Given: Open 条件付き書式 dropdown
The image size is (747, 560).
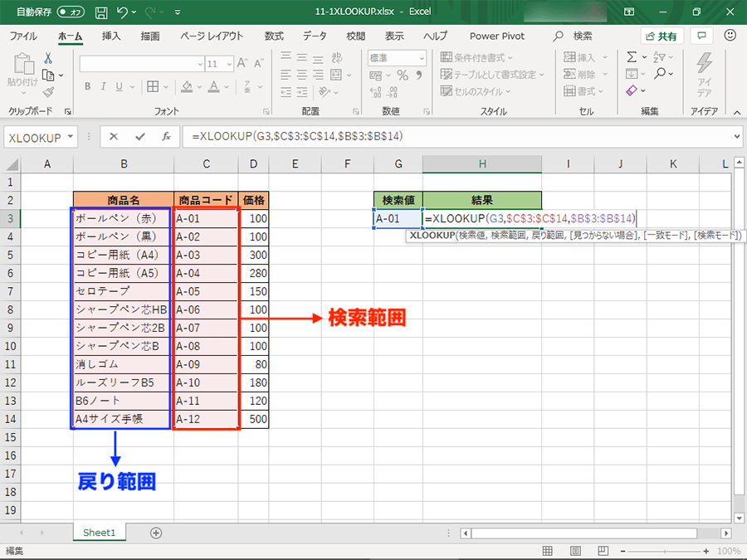Looking at the screenshot, I should (476, 57).
